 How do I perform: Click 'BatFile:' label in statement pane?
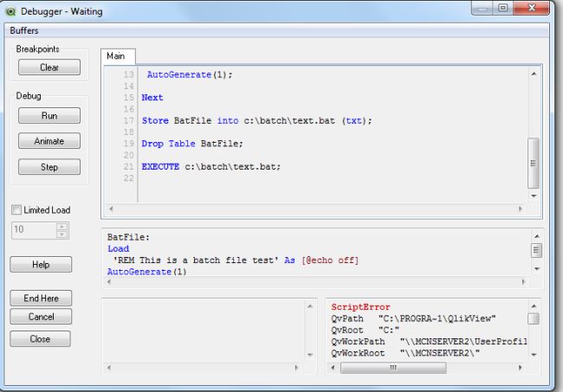click(128, 237)
